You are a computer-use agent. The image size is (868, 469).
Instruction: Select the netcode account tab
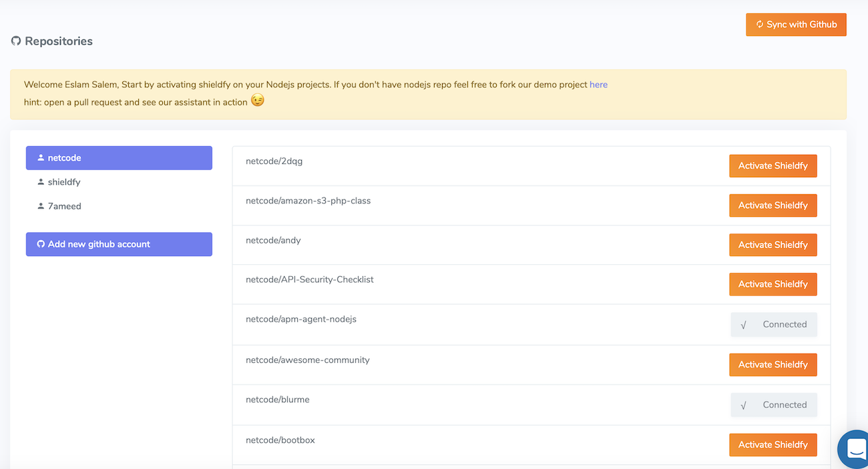(119, 158)
